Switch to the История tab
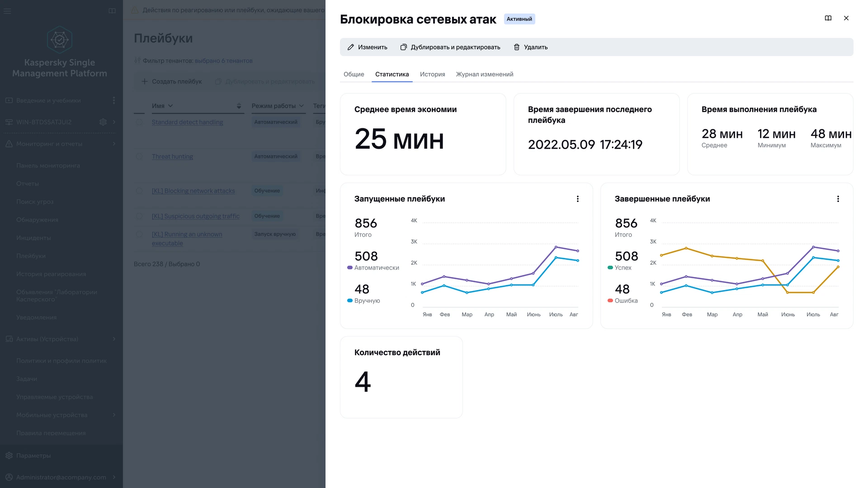868x488 pixels. [432, 74]
